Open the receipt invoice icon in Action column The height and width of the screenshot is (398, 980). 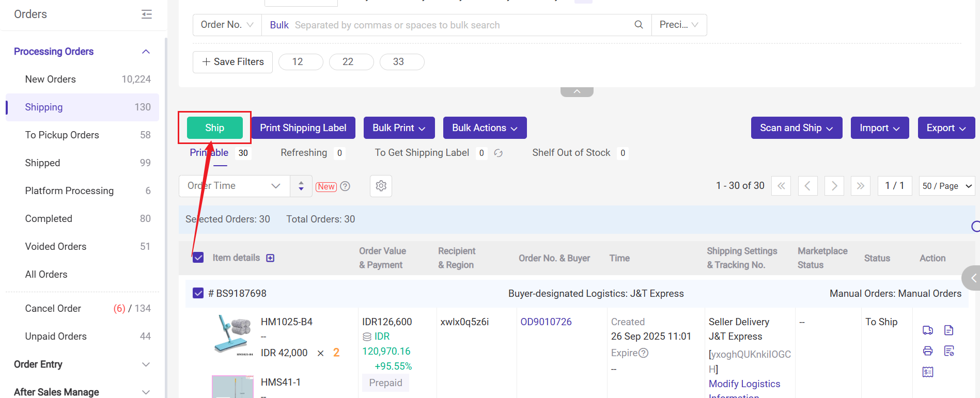coord(927,372)
